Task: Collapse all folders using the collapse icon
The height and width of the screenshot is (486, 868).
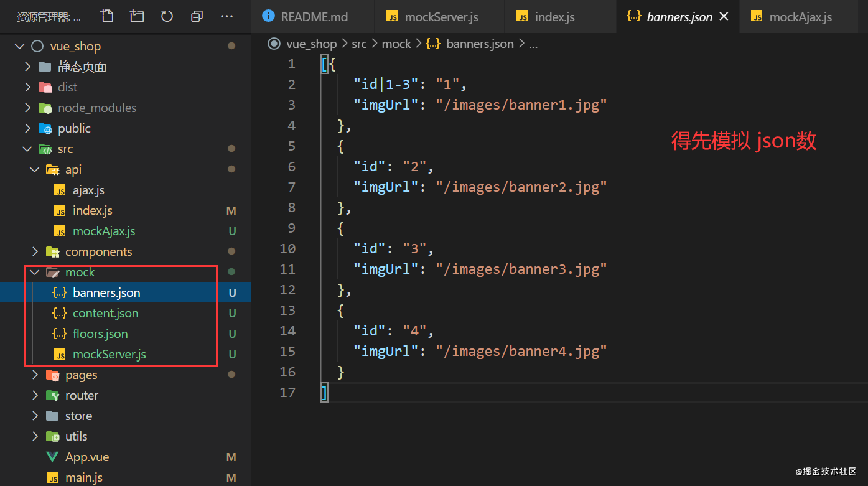Action: coord(197,16)
